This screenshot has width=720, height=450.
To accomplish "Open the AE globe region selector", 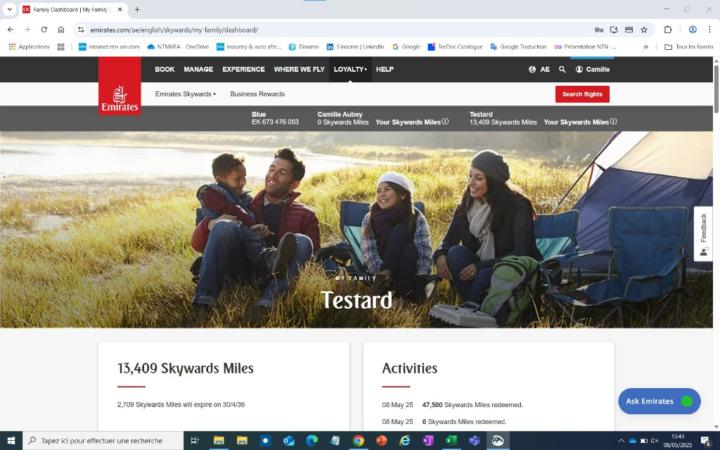I will click(539, 69).
